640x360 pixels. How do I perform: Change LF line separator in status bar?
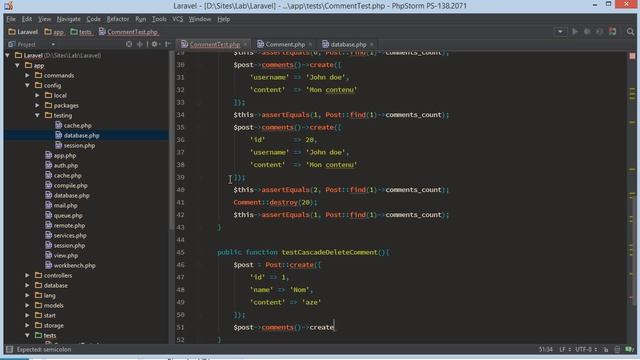(x=565, y=349)
